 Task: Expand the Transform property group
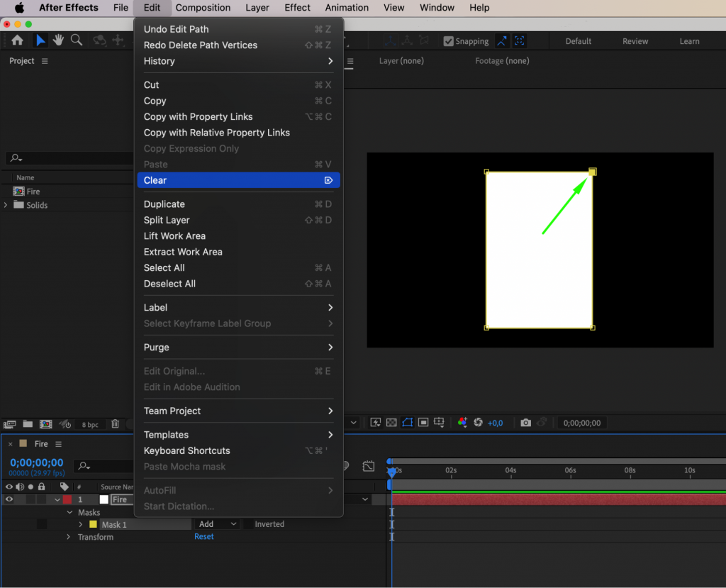[x=69, y=537]
